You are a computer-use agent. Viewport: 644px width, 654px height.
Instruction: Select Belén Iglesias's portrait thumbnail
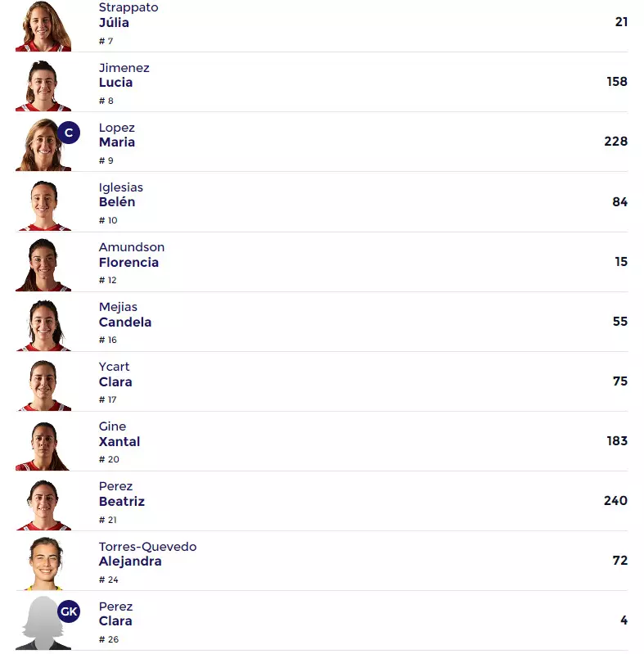point(43,204)
